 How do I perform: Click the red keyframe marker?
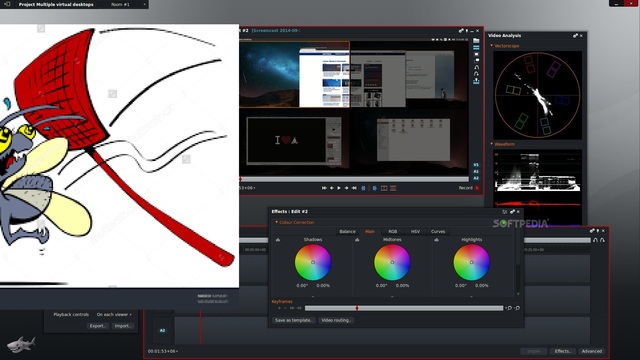357,308
